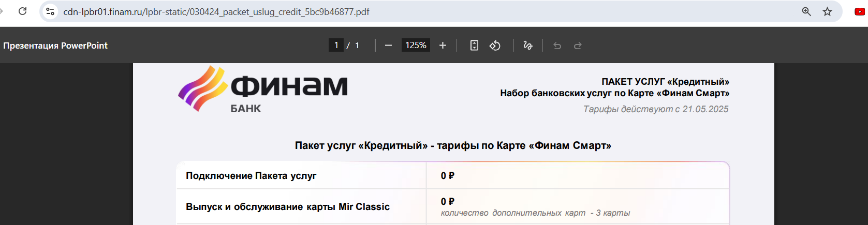Rotate the PDF counterclockwise

pyautogui.click(x=495, y=46)
